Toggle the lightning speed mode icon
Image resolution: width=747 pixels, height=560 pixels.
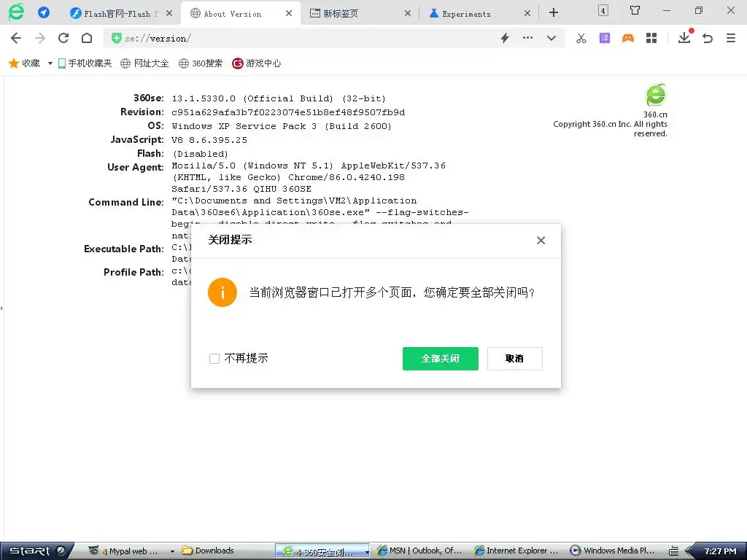click(505, 38)
